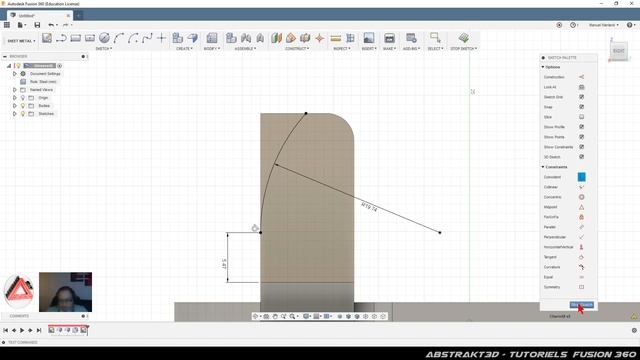This screenshot has height=360, width=640.
Task: Play the timeline history
Action: tap(22, 330)
